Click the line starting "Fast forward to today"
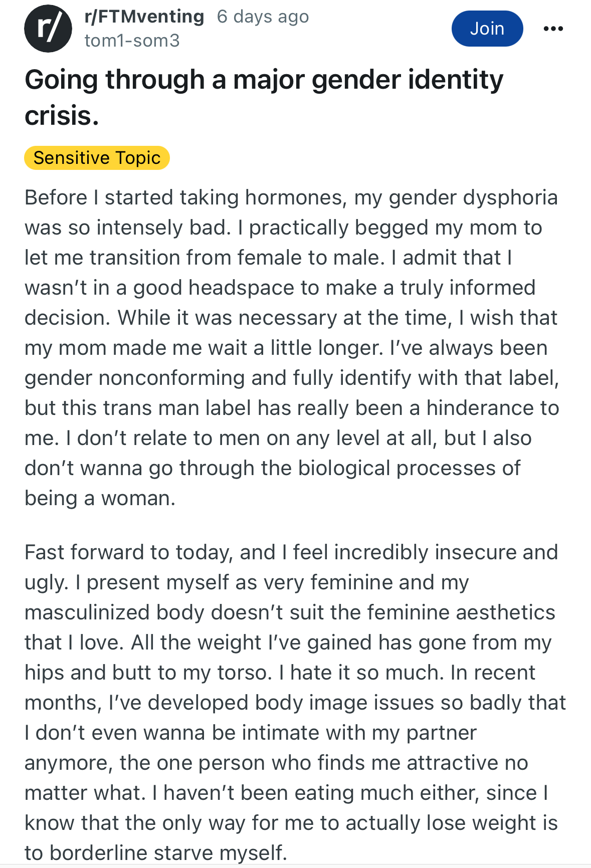The height and width of the screenshot is (868, 591). coord(291,552)
